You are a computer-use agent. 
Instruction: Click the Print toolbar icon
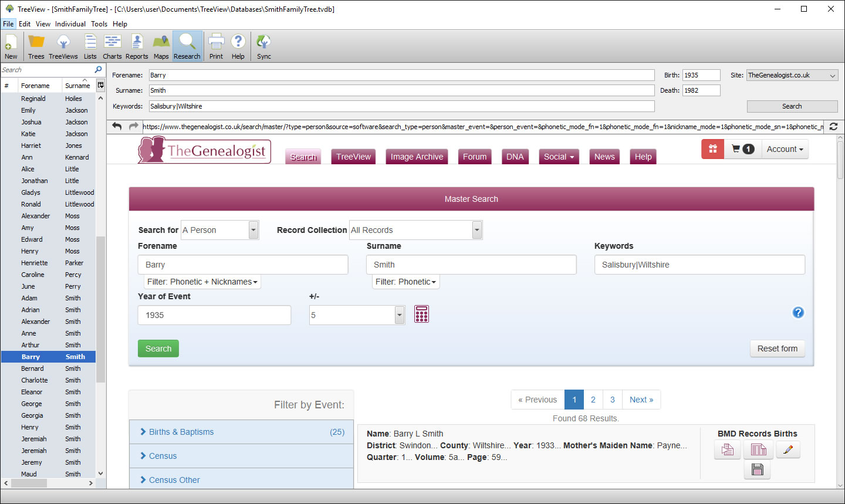tap(217, 46)
